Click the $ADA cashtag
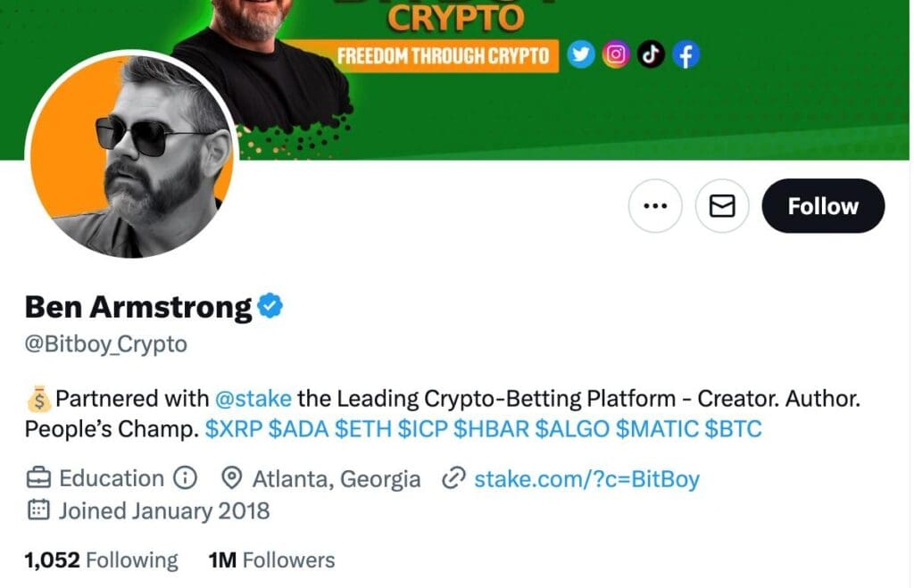The height and width of the screenshot is (588, 914). (298, 429)
